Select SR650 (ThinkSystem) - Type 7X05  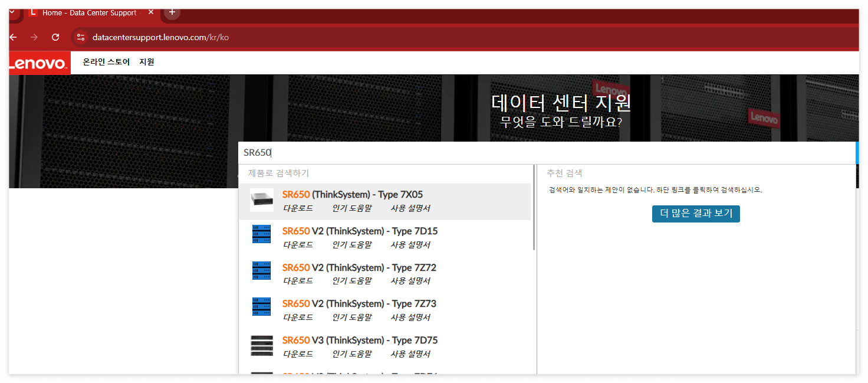tap(352, 195)
